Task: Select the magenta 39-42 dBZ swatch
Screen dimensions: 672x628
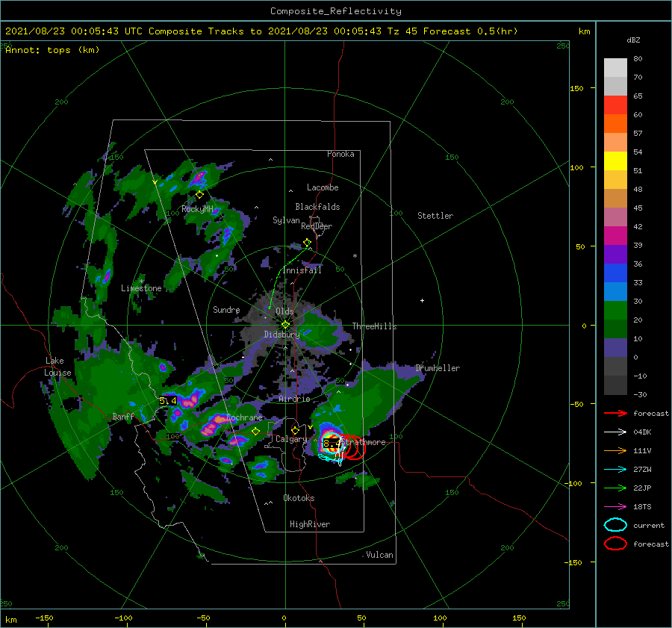Action: (x=615, y=236)
